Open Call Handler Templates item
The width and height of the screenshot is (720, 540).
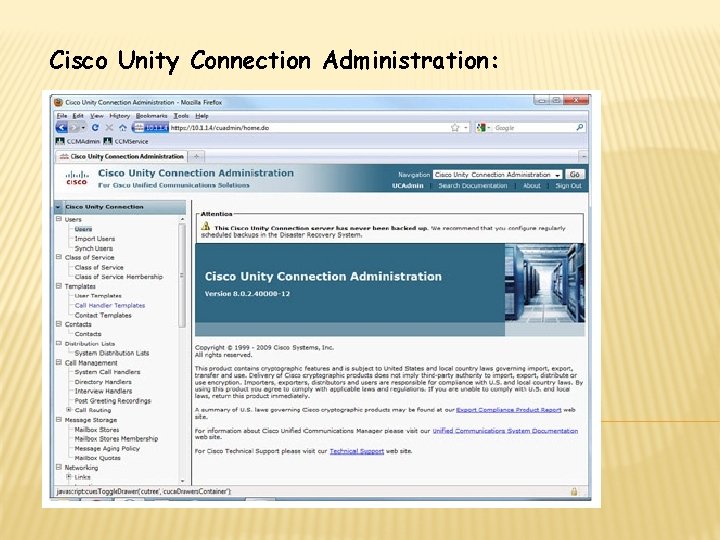coord(110,305)
